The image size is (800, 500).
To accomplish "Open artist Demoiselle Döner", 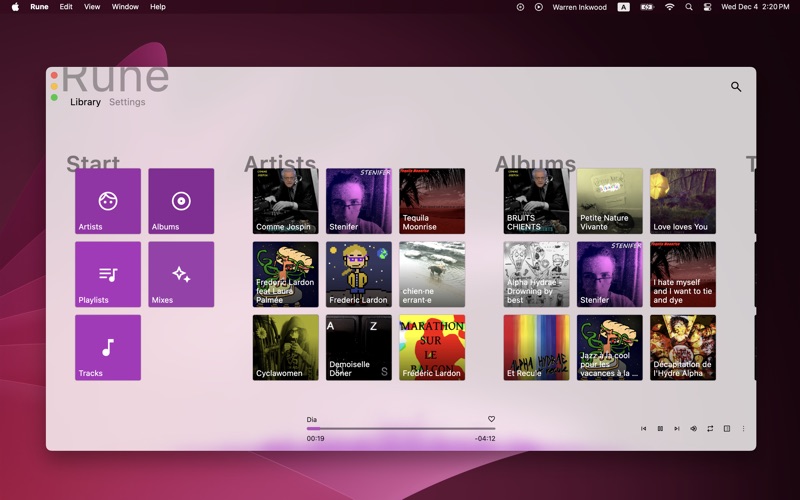I will 359,347.
